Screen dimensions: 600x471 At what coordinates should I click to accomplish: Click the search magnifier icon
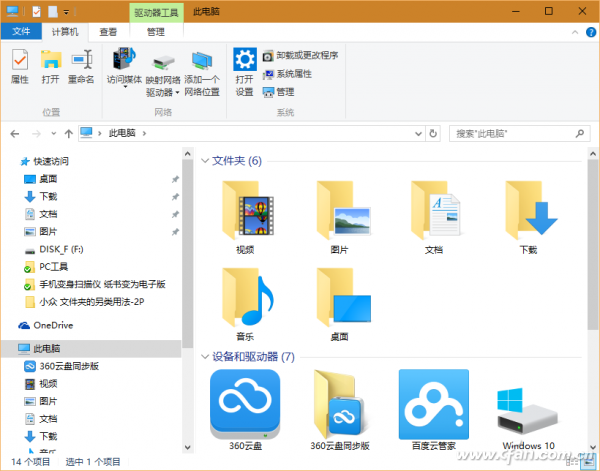[x=580, y=134]
